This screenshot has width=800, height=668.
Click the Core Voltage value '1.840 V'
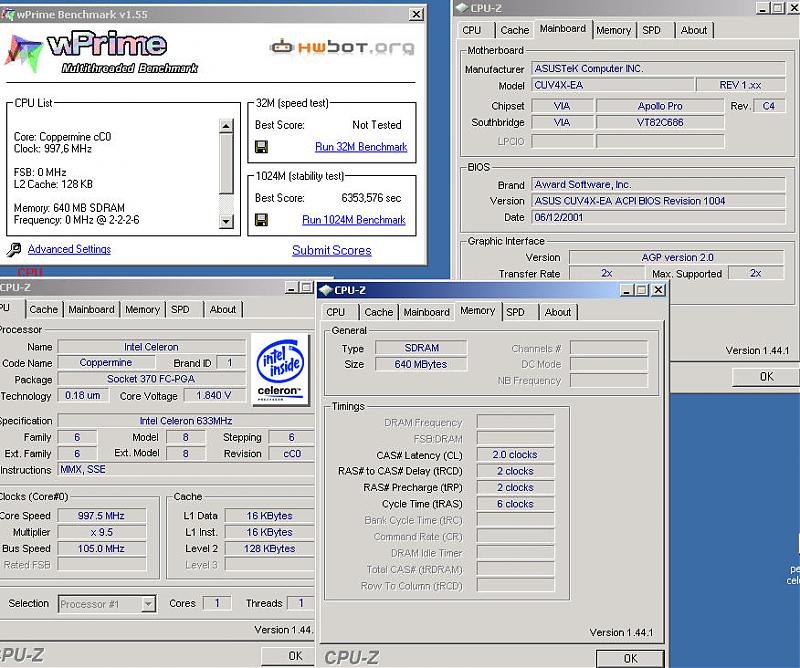click(214, 395)
